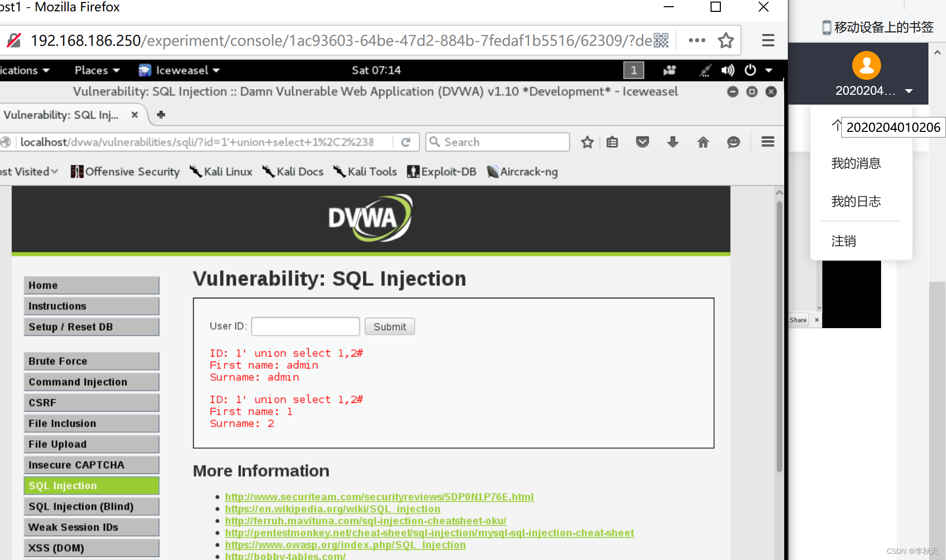Click the insecure connection lock icon
Image resolution: width=946 pixels, height=560 pixels.
(x=14, y=40)
